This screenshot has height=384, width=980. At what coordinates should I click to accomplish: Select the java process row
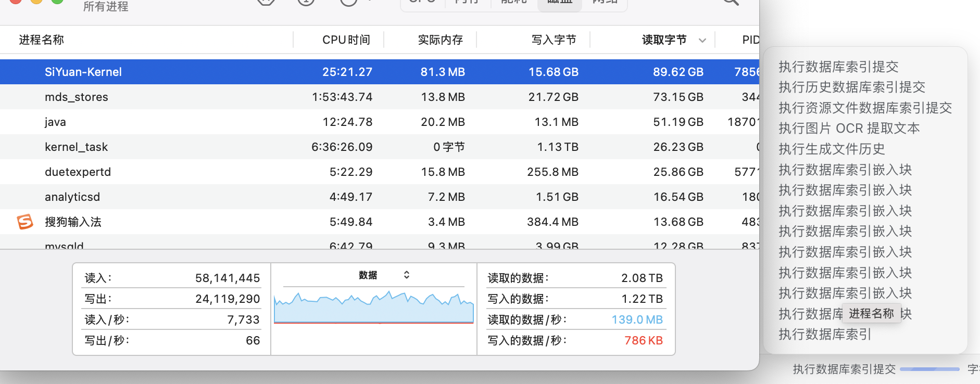(x=380, y=122)
